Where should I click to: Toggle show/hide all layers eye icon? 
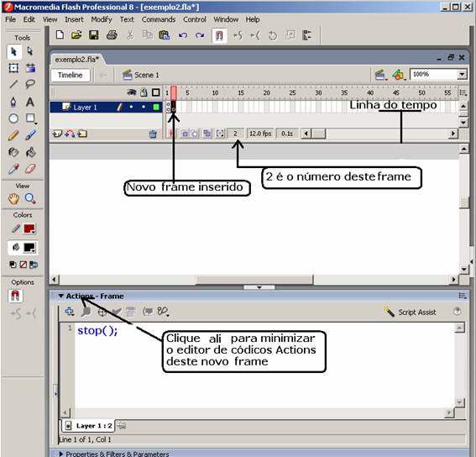point(132,92)
